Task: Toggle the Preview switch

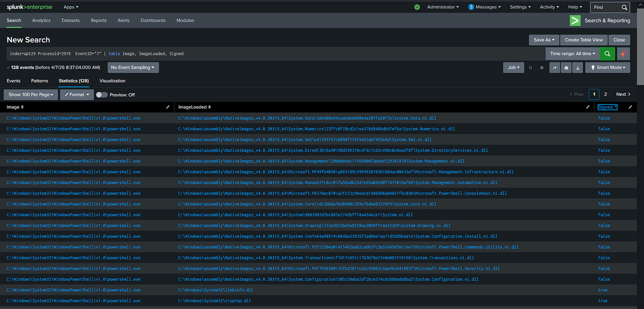Action: pyautogui.click(x=102, y=95)
